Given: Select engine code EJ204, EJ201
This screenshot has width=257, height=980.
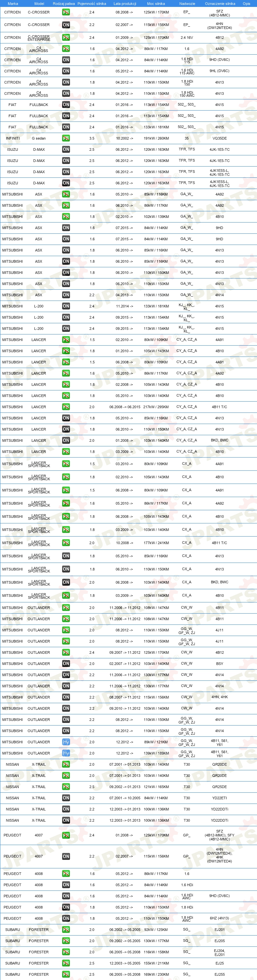Looking at the screenshot, I should tap(220, 952).
